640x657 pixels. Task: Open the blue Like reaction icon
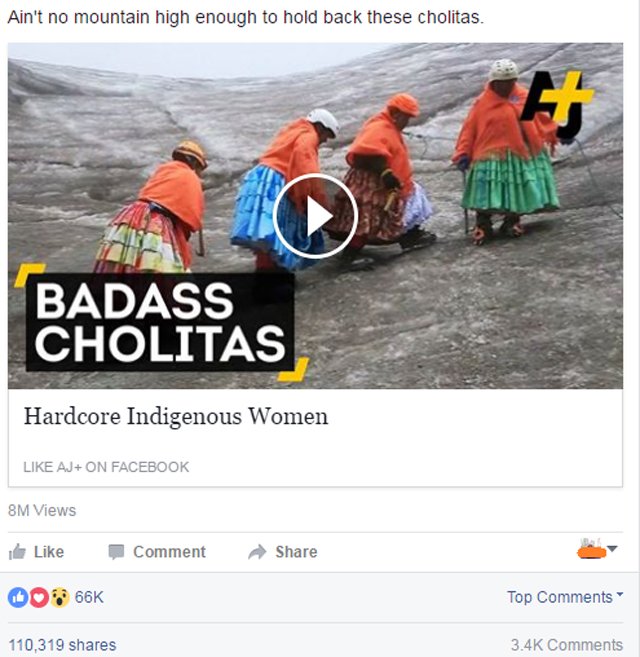tap(18, 597)
